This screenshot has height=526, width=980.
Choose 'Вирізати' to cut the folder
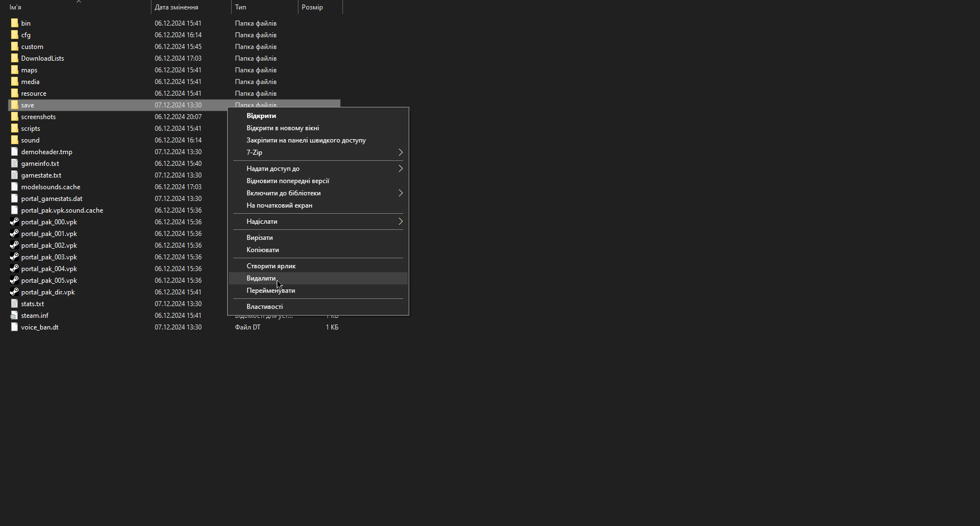point(318,238)
